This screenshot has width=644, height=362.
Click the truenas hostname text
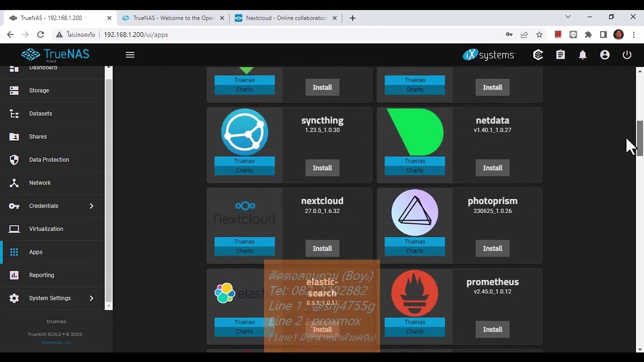[x=56, y=321]
